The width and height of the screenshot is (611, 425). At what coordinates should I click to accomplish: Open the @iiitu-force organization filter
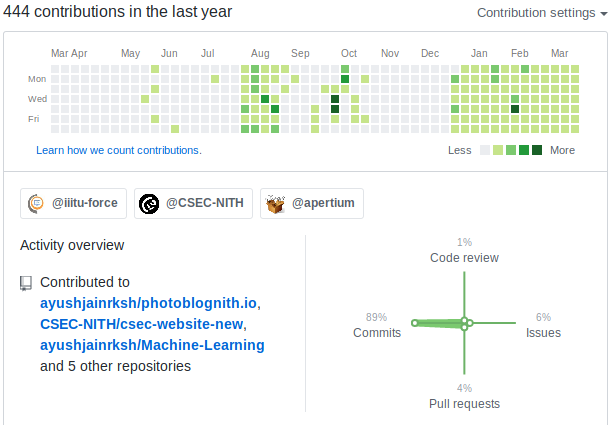pyautogui.click(x=73, y=204)
